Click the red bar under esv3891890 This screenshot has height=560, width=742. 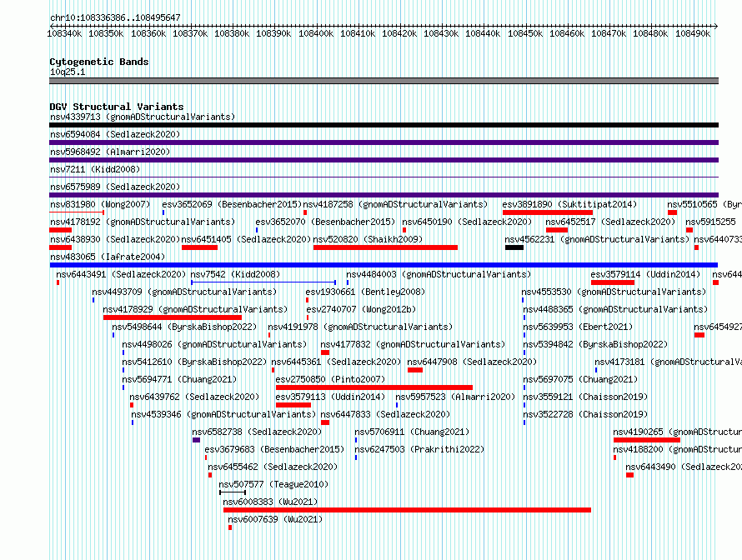(548, 212)
